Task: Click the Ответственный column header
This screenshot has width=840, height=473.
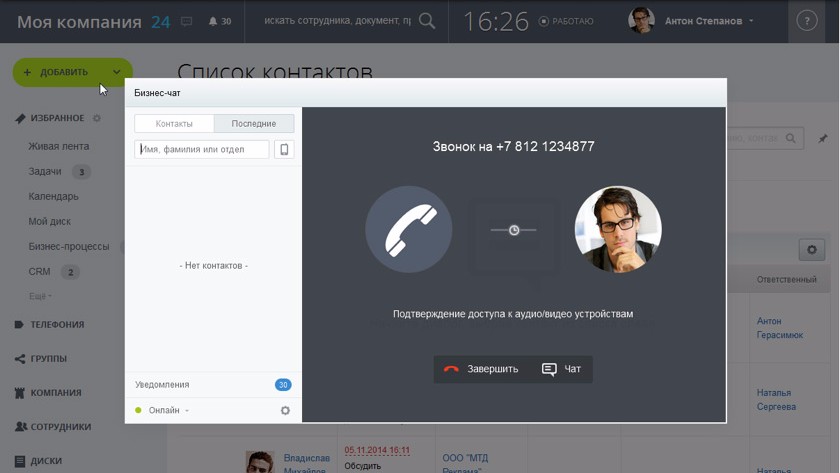Action: pos(786,280)
